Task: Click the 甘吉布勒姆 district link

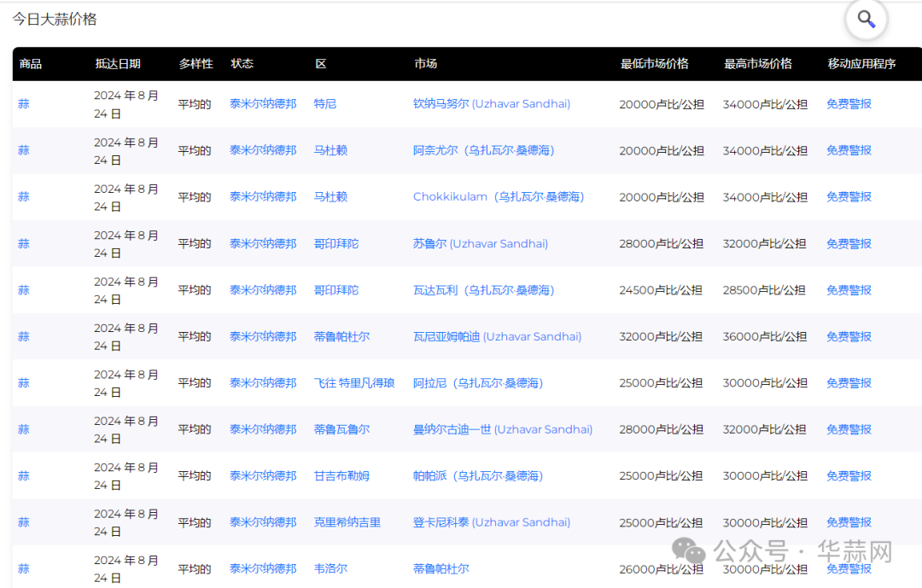Action: (x=341, y=476)
